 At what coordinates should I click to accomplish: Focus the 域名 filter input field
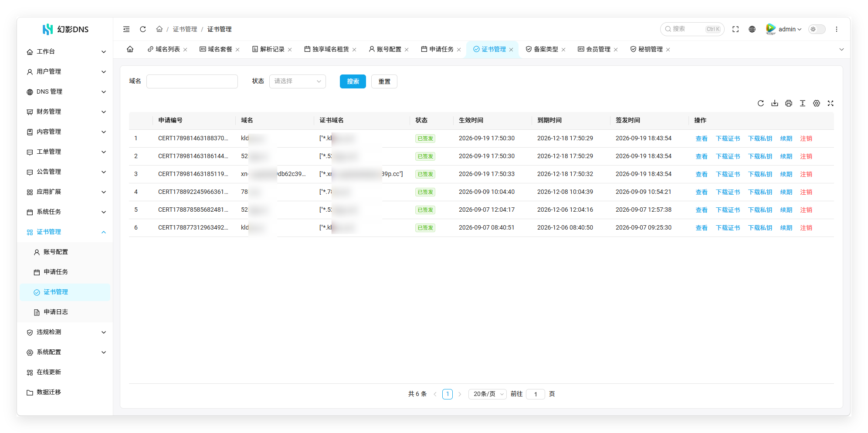[192, 81]
